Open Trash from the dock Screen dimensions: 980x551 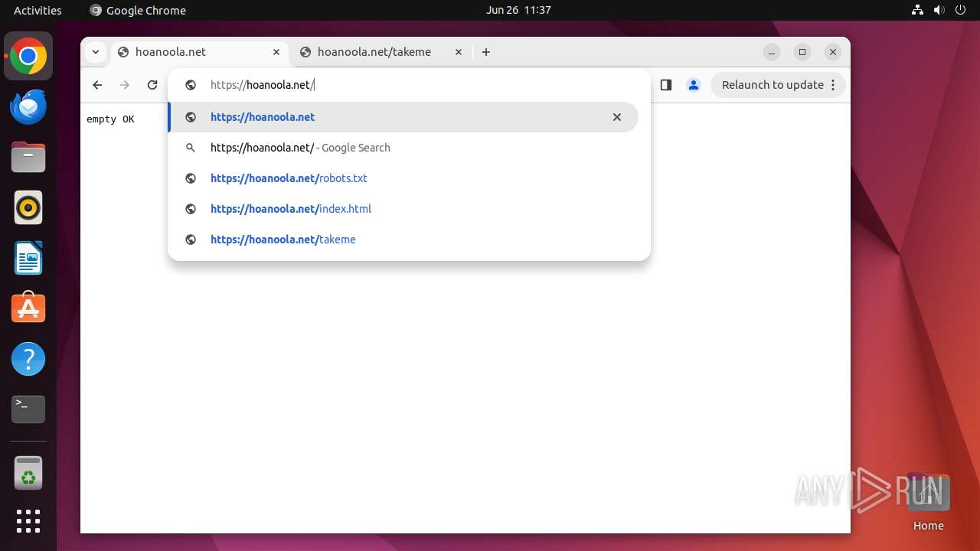(28, 473)
